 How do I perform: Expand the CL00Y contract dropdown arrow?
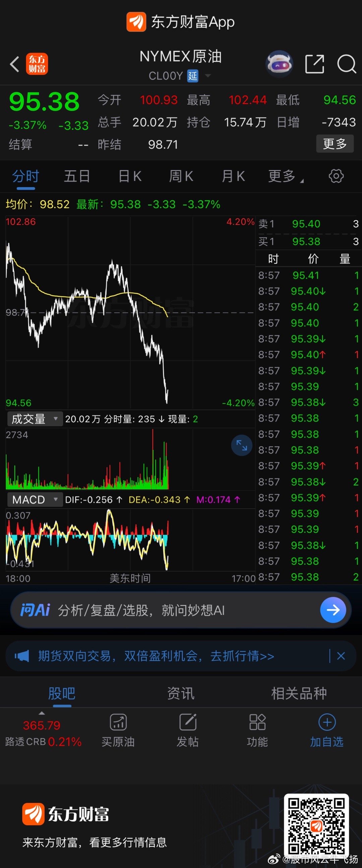tap(208, 76)
